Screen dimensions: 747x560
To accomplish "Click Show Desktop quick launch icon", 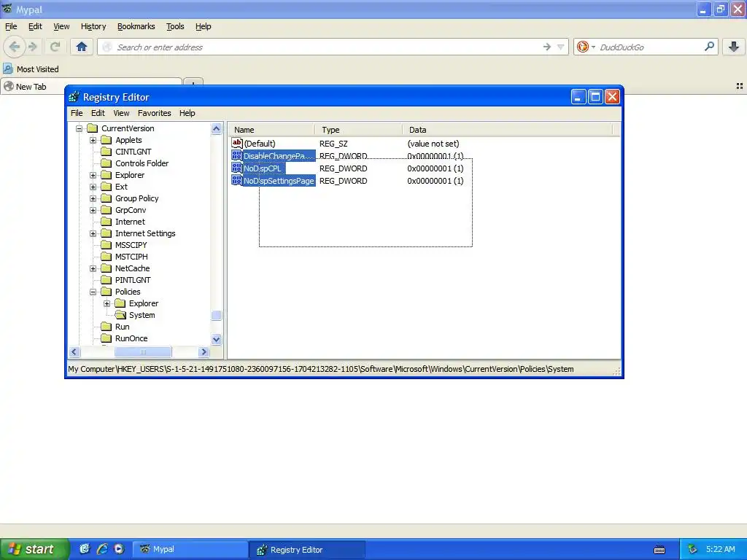I will tap(85, 549).
